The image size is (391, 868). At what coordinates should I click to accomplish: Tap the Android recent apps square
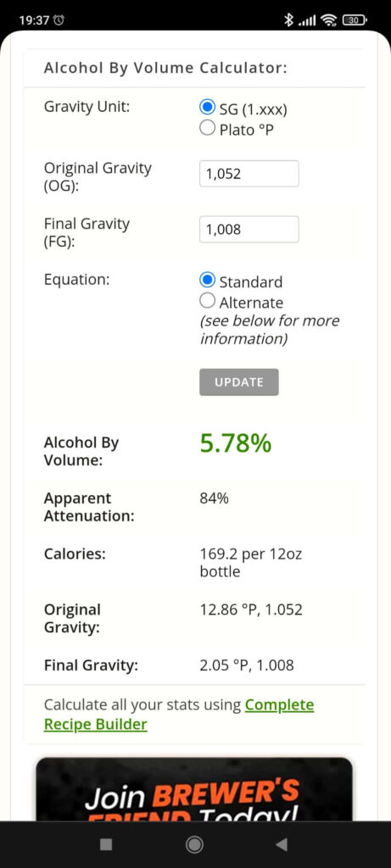[106, 844]
